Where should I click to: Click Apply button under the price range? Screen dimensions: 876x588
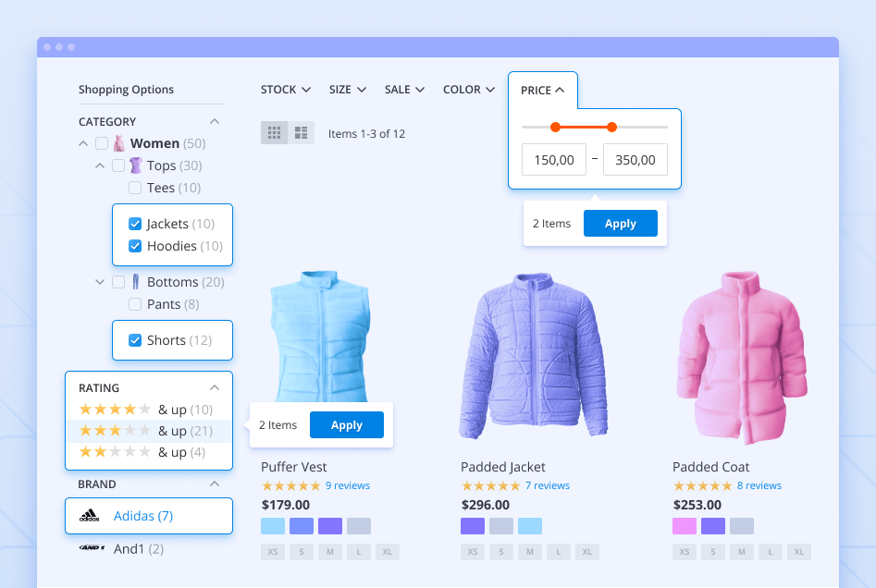pos(620,224)
